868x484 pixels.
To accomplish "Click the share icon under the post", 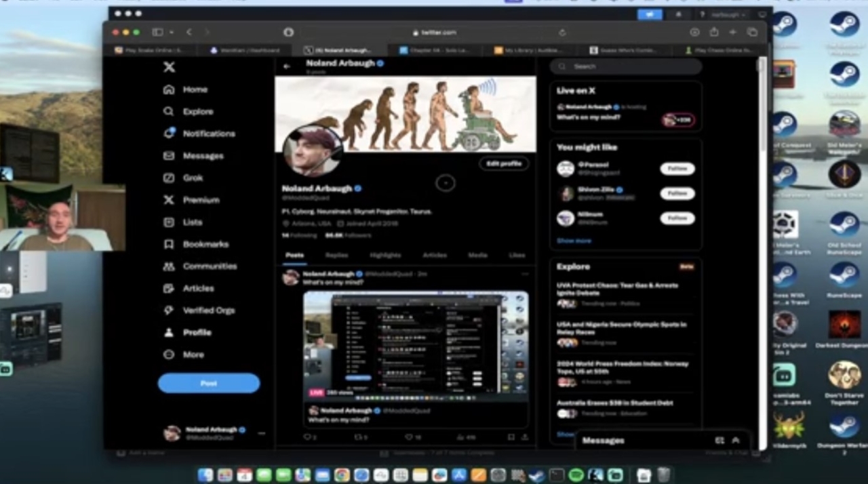I will pyautogui.click(x=525, y=438).
